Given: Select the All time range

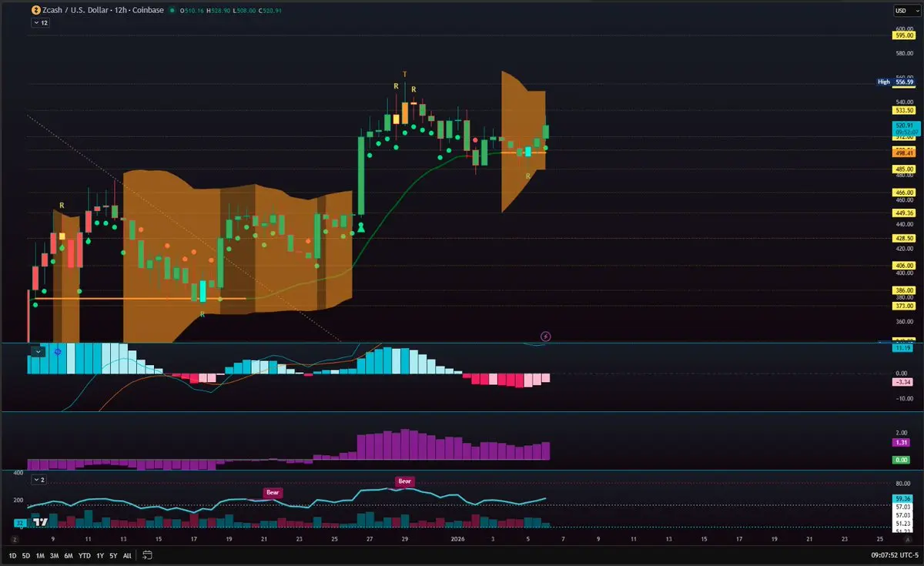Looking at the screenshot, I should [127, 555].
